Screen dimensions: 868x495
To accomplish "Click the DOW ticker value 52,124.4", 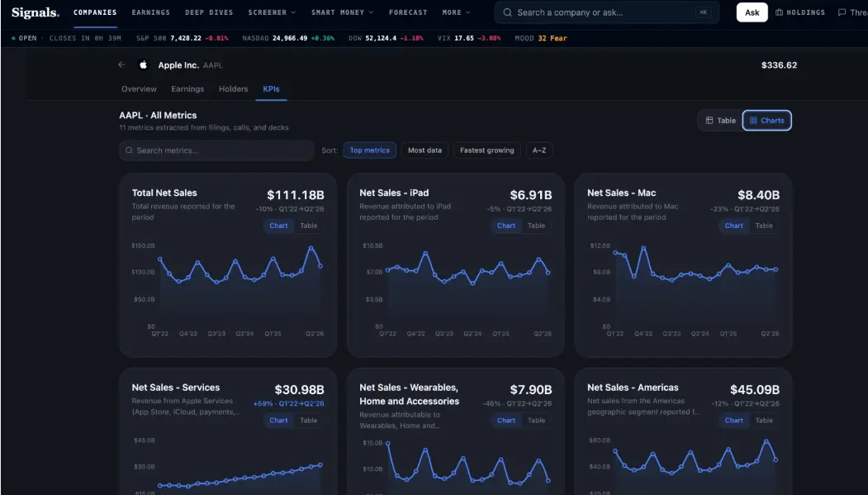I will point(381,38).
